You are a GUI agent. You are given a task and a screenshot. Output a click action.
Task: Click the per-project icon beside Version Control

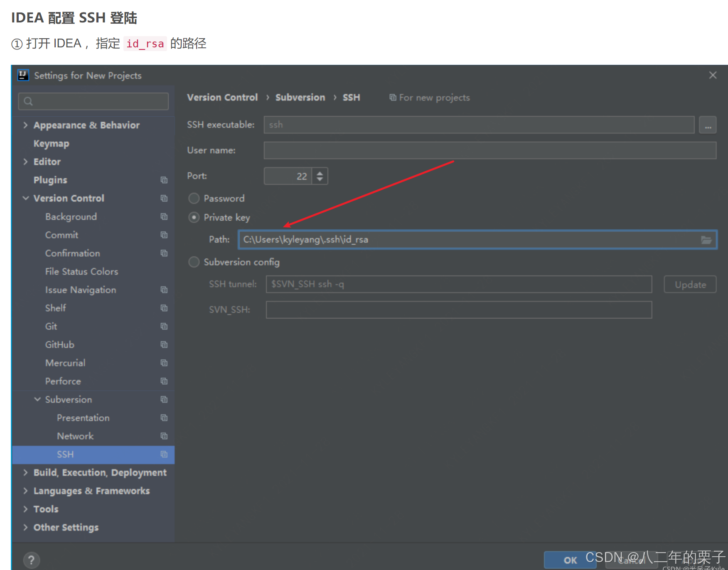pyautogui.click(x=164, y=198)
